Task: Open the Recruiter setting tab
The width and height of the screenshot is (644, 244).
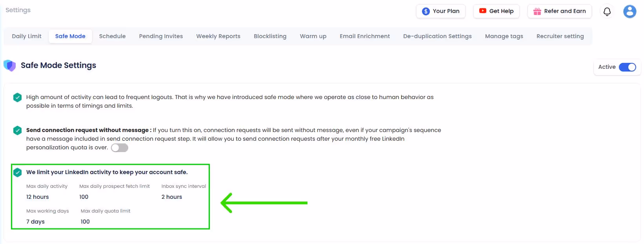Action: coord(560,36)
